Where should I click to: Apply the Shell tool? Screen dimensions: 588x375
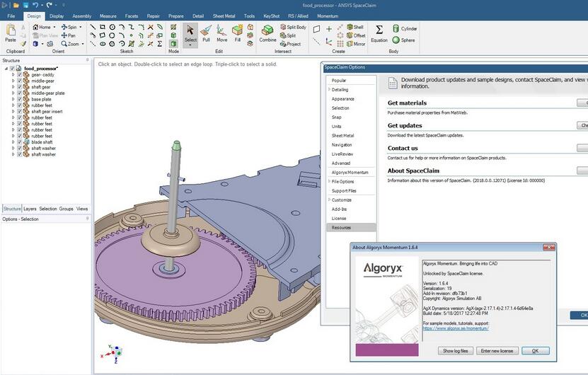tap(355, 27)
